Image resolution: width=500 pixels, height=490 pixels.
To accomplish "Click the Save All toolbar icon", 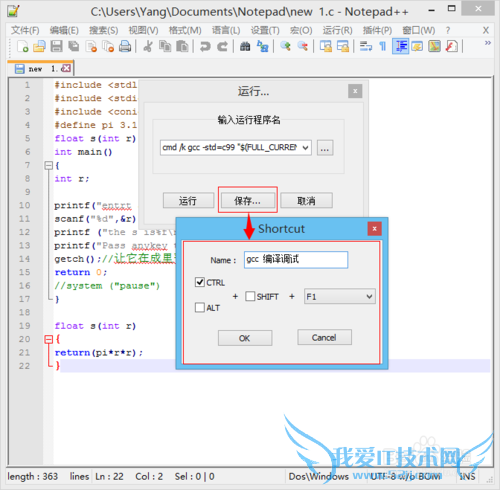I will pos(74,46).
